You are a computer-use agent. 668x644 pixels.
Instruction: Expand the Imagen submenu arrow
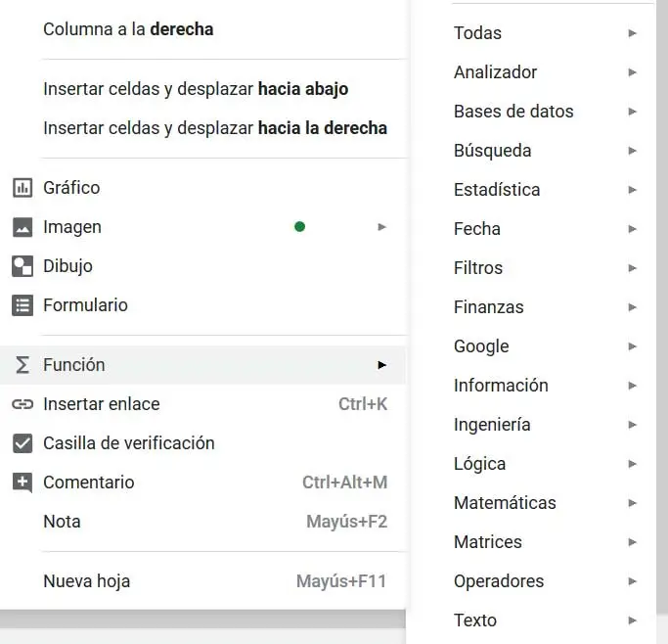click(382, 227)
